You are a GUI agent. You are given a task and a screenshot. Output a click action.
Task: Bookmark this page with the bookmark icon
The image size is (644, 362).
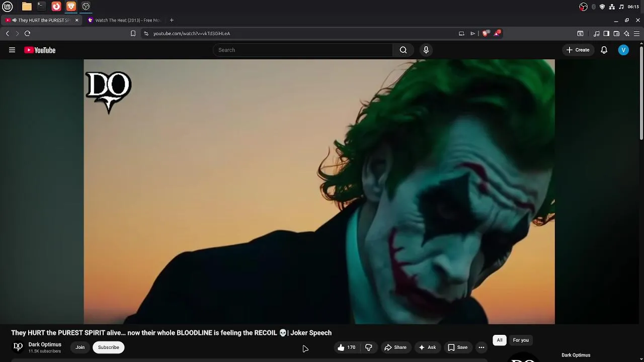pyautogui.click(x=133, y=34)
